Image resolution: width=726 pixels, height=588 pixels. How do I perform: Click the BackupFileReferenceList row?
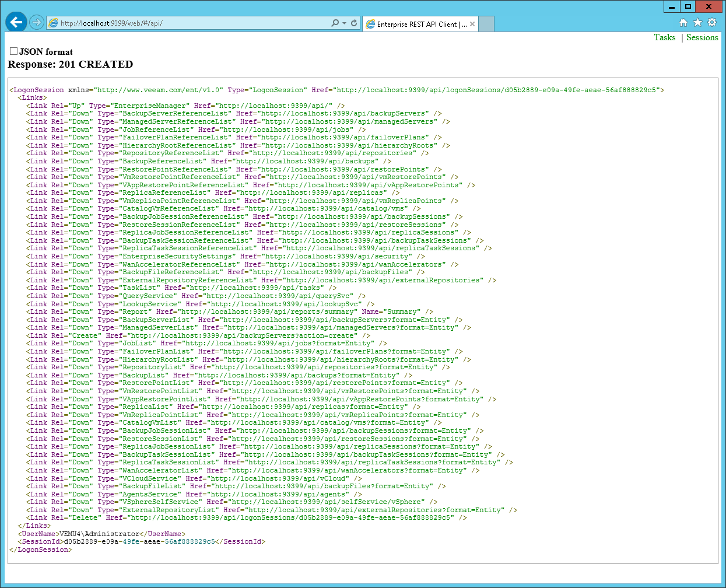point(226,272)
